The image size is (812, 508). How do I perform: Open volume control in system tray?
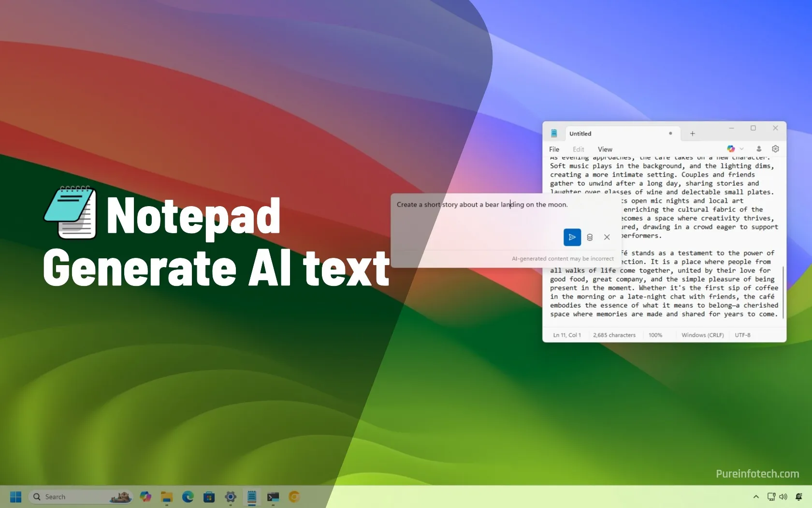click(x=783, y=497)
